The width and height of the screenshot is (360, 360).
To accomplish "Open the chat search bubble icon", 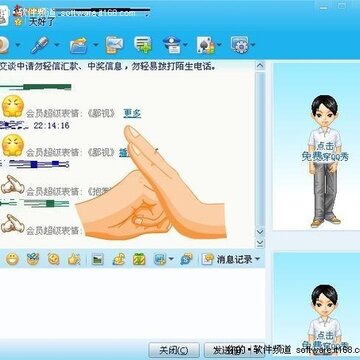I will pos(186,259).
